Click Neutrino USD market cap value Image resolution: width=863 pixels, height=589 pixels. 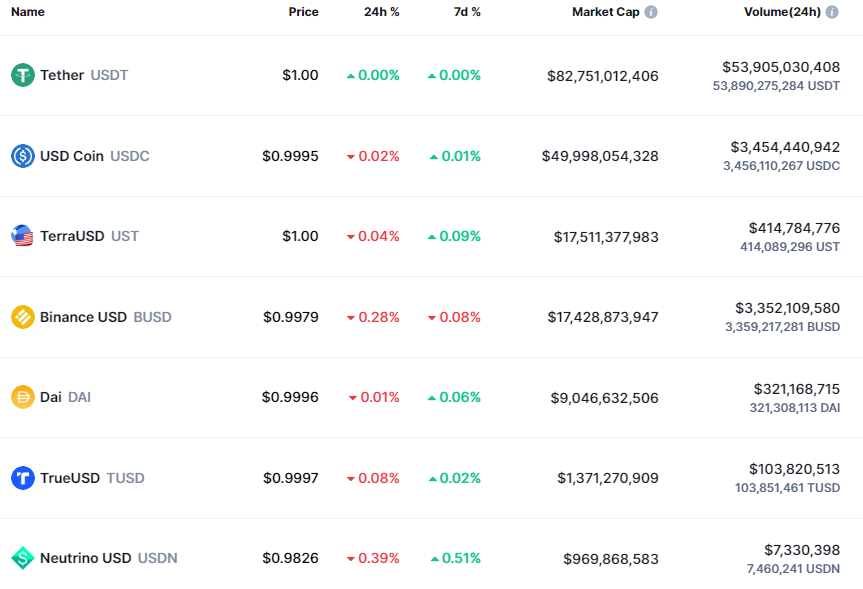click(x=610, y=558)
